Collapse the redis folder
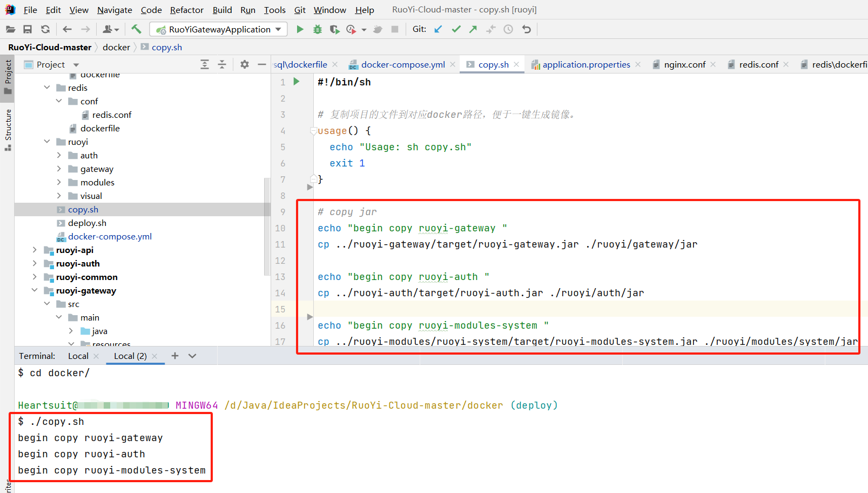 [47, 88]
